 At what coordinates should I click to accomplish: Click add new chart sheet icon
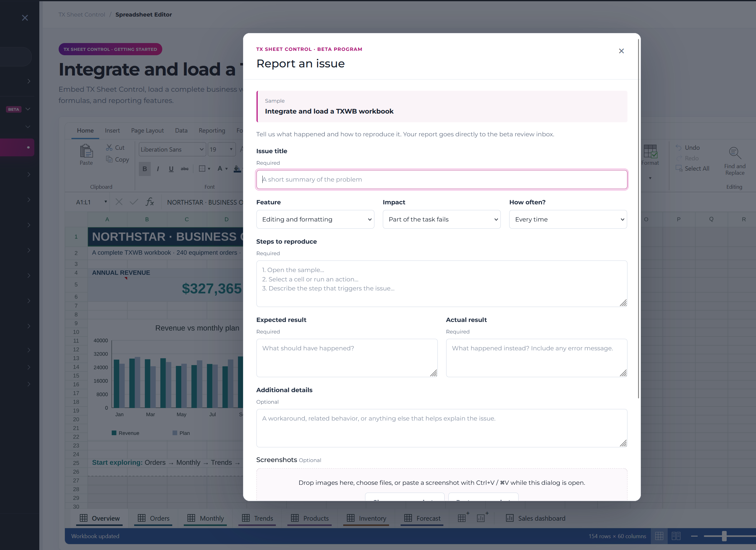(x=482, y=517)
